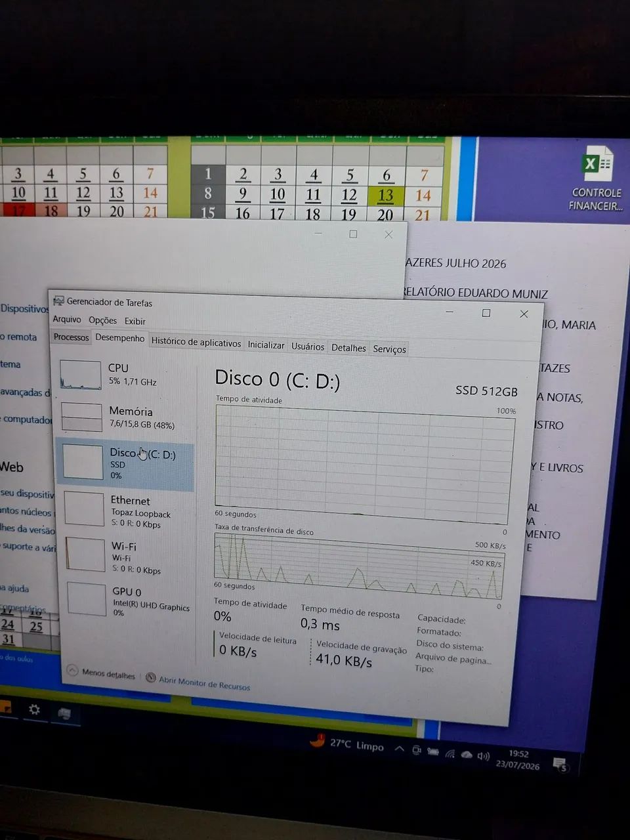Close the window behind Task Manager
The image size is (630, 840).
388,234
